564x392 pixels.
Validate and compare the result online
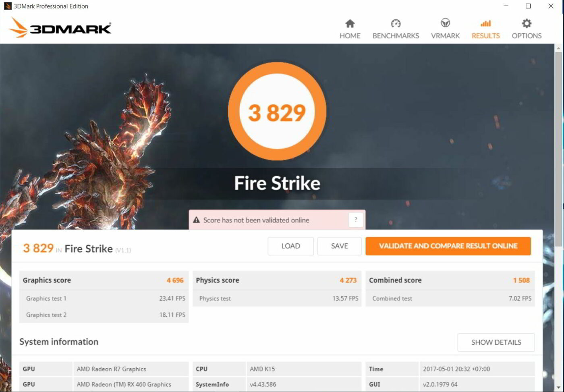coord(448,246)
